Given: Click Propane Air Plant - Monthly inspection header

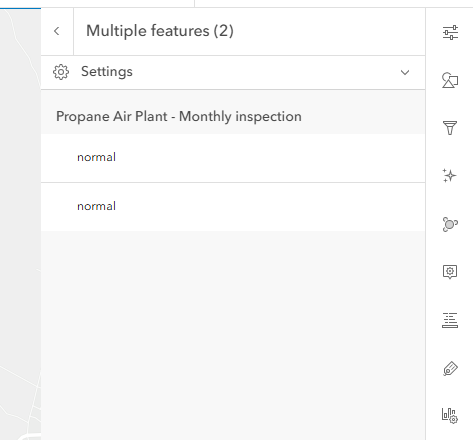Looking at the screenshot, I should tap(179, 116).
